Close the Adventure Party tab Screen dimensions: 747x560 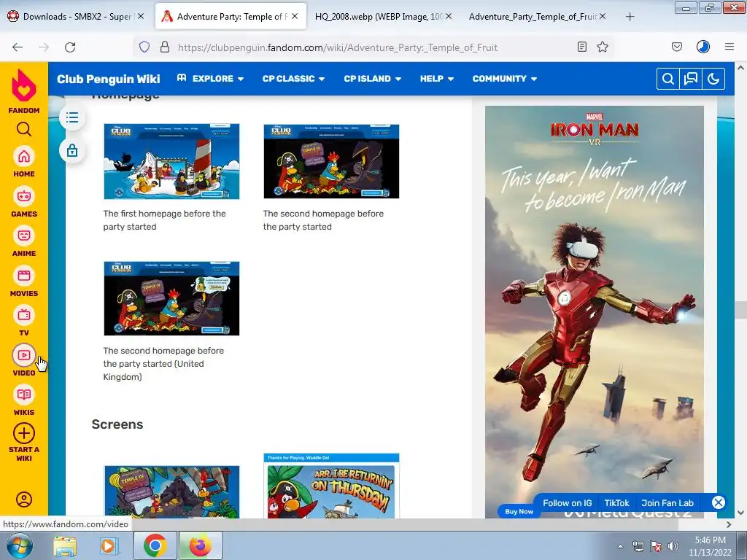[x=295, y=16]
